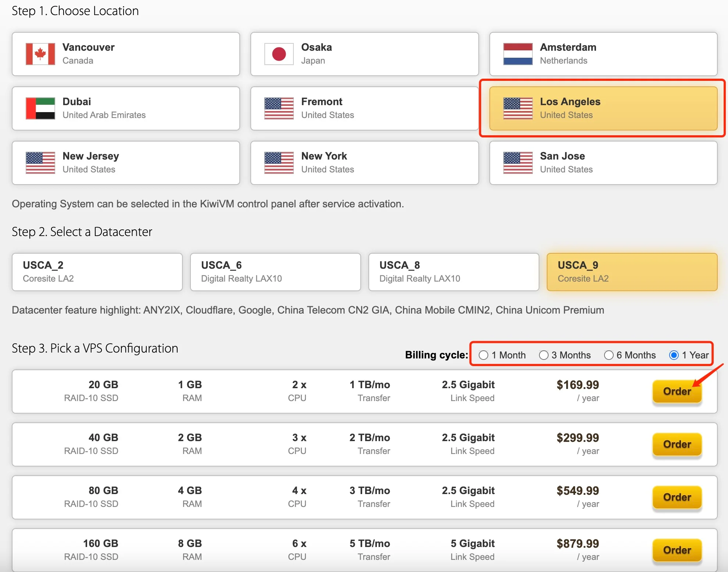728x572 pixels.
Task: Click the Japan flag icon for Osaka
Action: [x=279, y=54]
